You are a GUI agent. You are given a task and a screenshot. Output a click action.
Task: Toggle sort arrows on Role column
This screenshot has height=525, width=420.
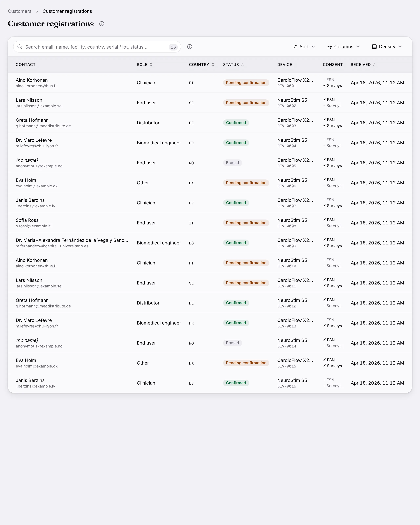click(151, 64)
